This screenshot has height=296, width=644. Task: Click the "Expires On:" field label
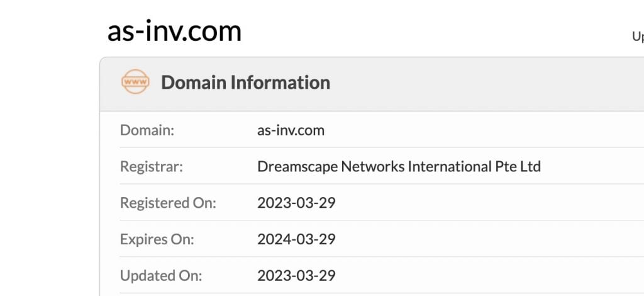pyautogui.click(x=157, y=239)
